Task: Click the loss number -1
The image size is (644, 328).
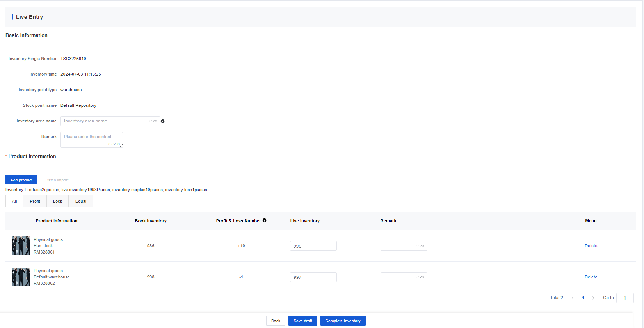Action: click(241, 277)
